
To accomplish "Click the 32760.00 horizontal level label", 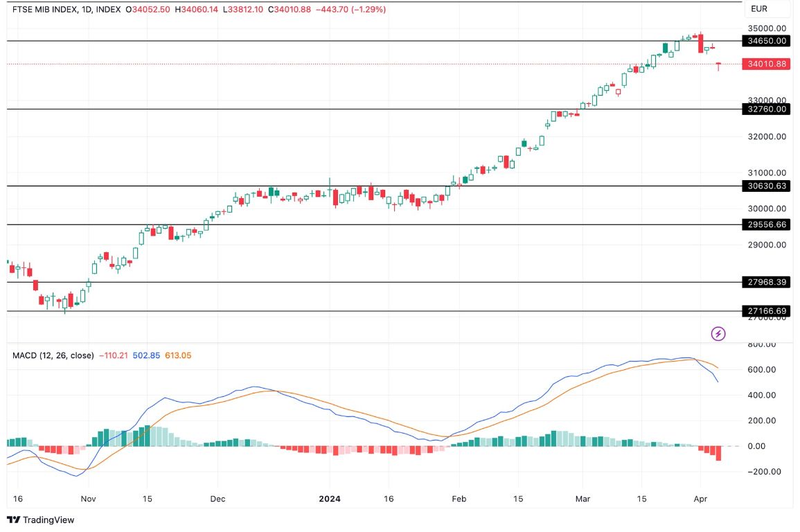I will click(x=765, y=109).
